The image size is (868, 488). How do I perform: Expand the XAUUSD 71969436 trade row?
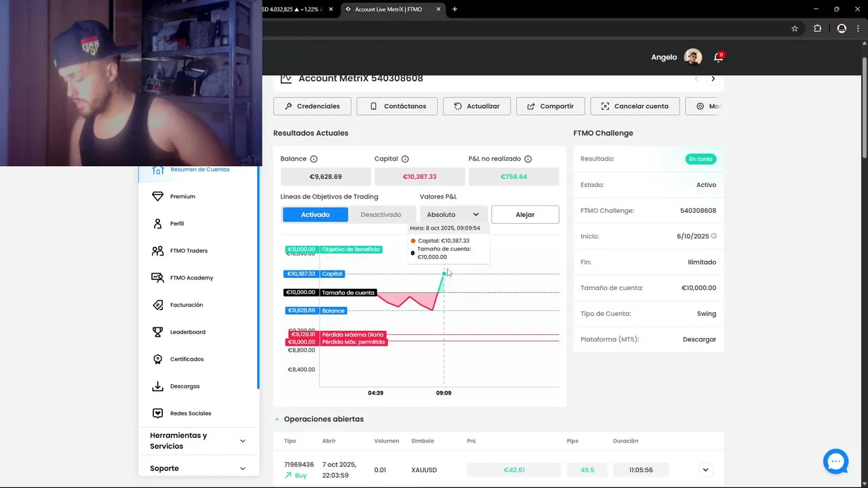(x=705, y=470)
